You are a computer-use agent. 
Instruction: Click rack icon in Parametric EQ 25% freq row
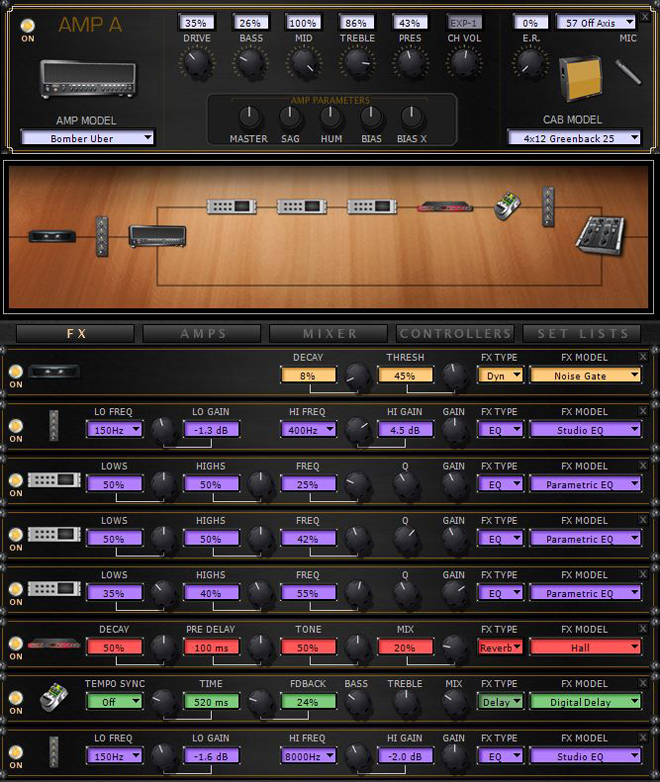pos(54,480)
